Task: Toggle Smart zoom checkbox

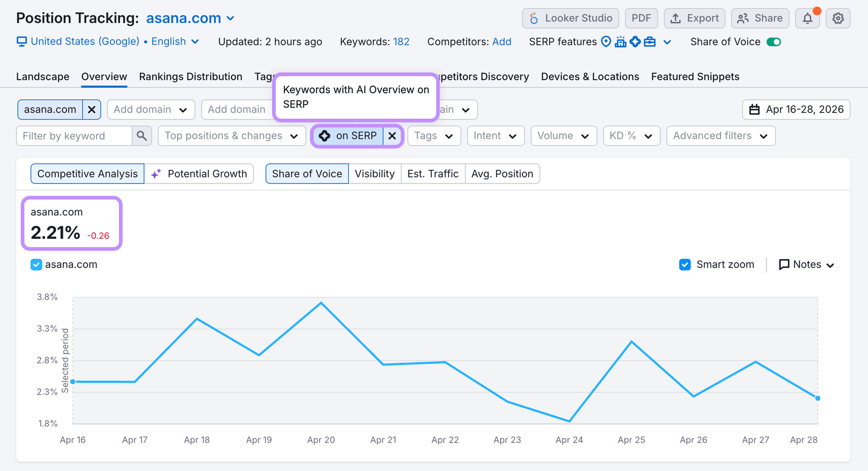Action: (x=685, y=265)
